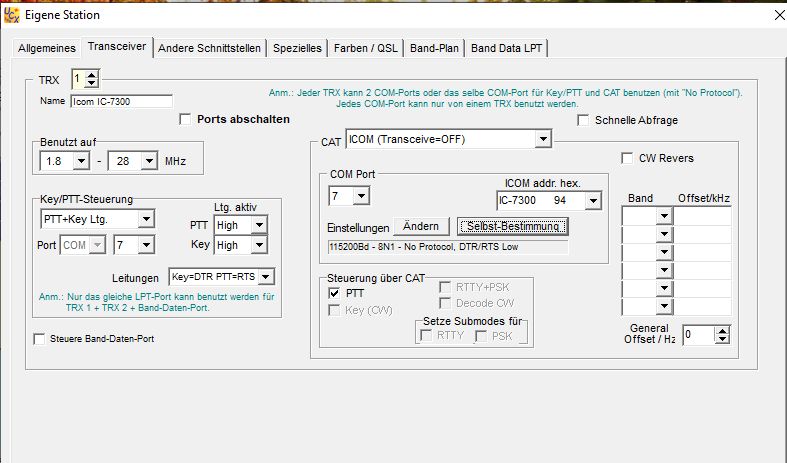Image resolution: width=787 pixels, height=463 pixels.
Task: Open the Allgemeines tab
Action: [x=47, y=48]
